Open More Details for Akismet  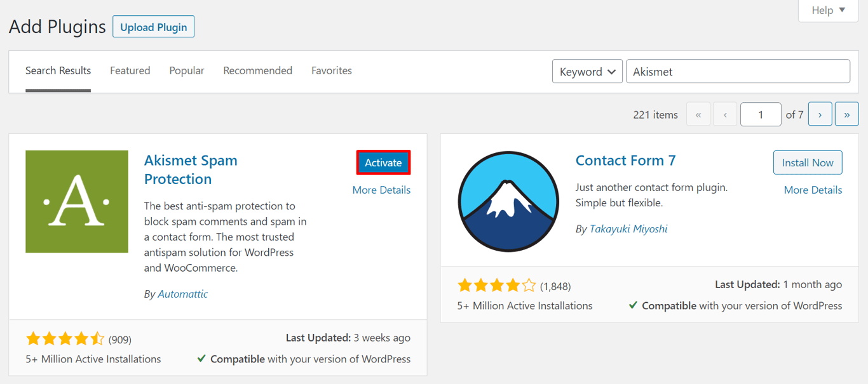pyautogui.click(x=381, y=190)
